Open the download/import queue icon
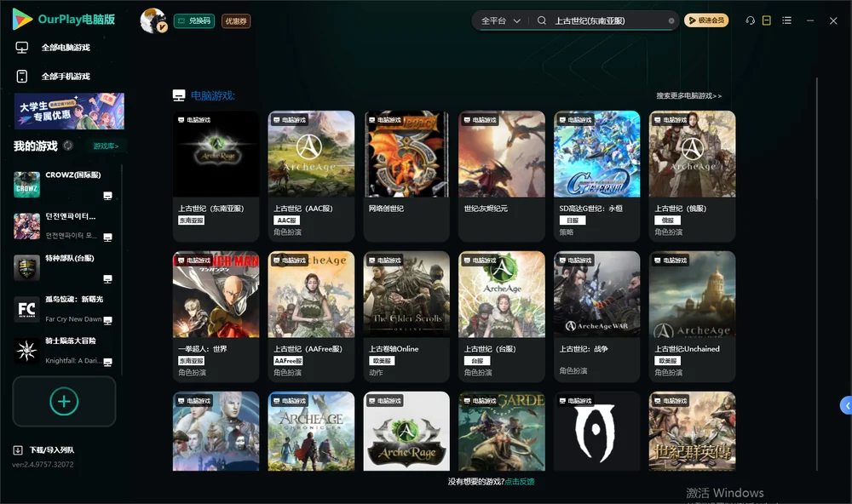 click(18, 450)
